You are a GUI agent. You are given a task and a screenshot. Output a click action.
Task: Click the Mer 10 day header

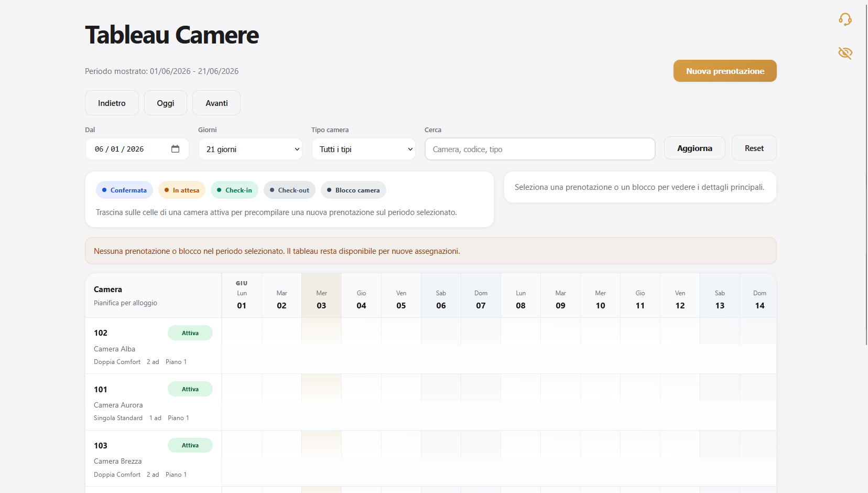click(x=600, y=295)
